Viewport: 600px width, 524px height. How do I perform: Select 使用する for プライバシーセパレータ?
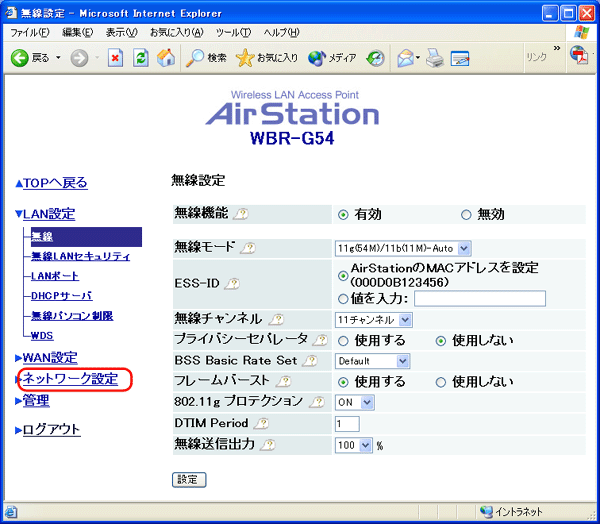[343, 341]
